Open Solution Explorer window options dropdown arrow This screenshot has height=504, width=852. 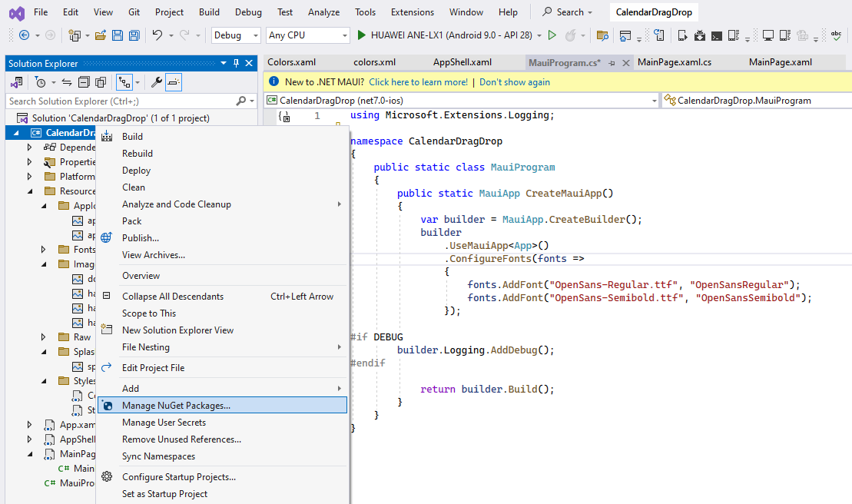224,63
